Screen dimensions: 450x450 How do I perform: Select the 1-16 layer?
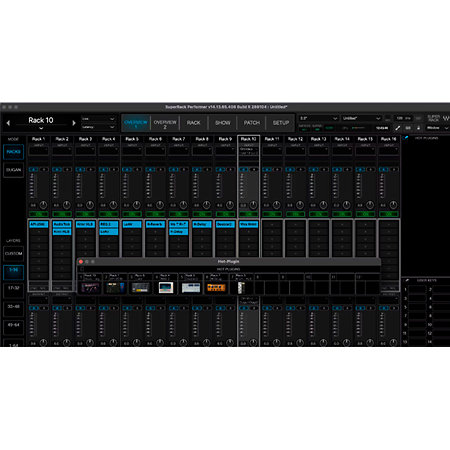tap(13, 272)
